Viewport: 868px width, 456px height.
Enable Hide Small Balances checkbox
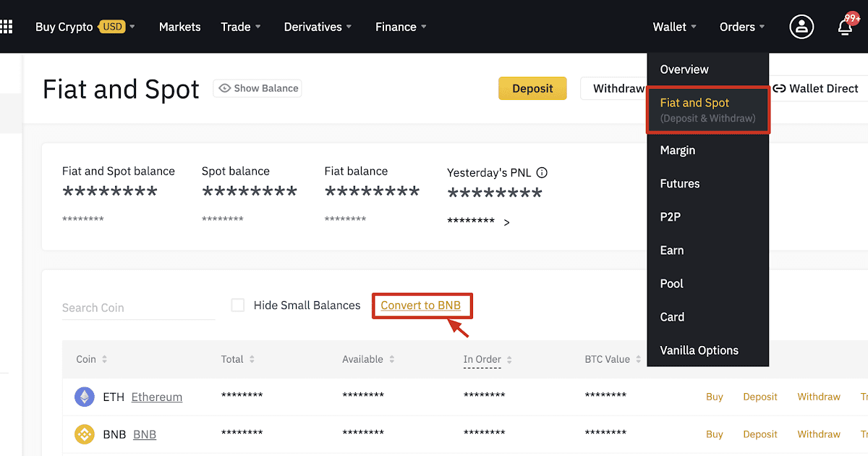237,305
